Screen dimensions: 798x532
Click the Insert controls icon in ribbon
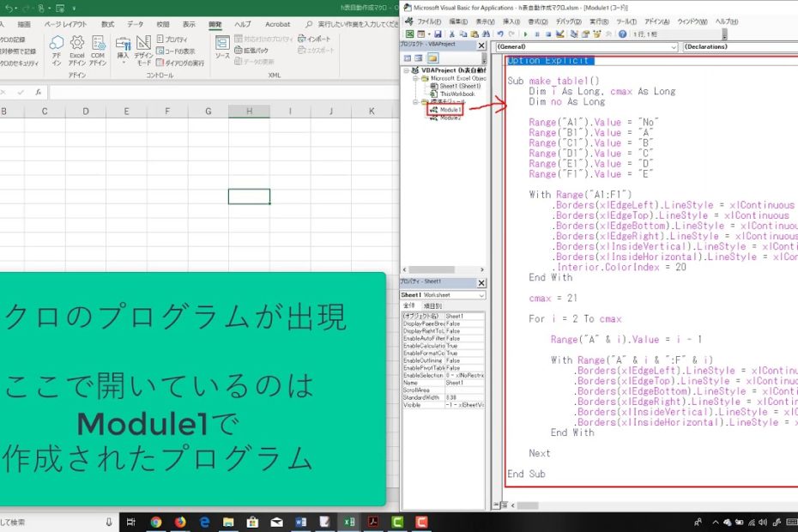[x=123, y=43]
